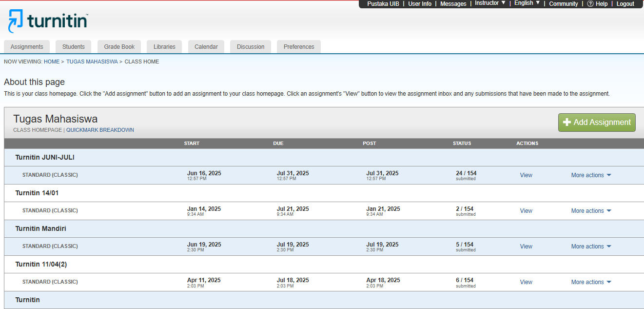644x309 pixels.
Task: Open the Discussion tab
Action: pos(251,47)
